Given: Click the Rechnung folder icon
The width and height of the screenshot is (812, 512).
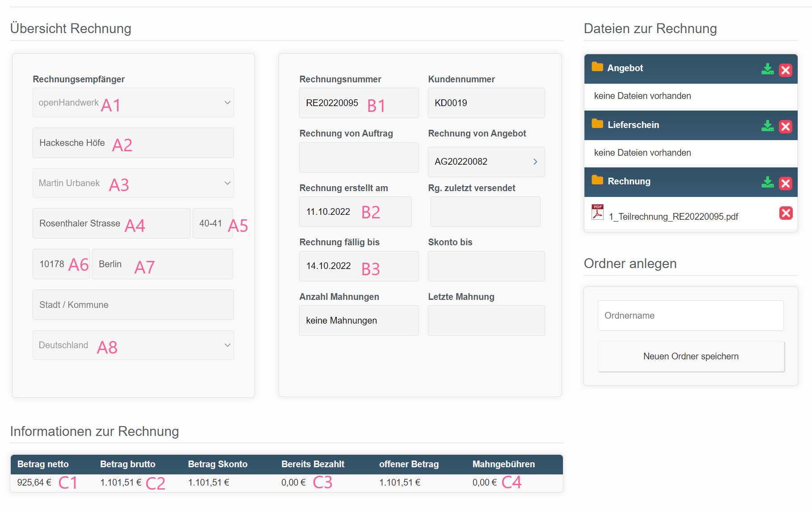Looking at the screenshot, I should (x=597, y=180).
